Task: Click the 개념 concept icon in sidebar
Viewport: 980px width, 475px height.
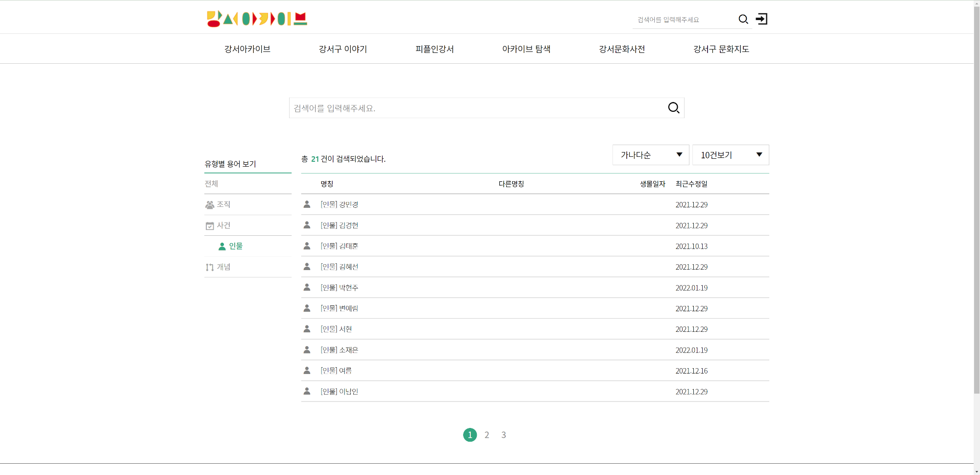Action: 210,267
